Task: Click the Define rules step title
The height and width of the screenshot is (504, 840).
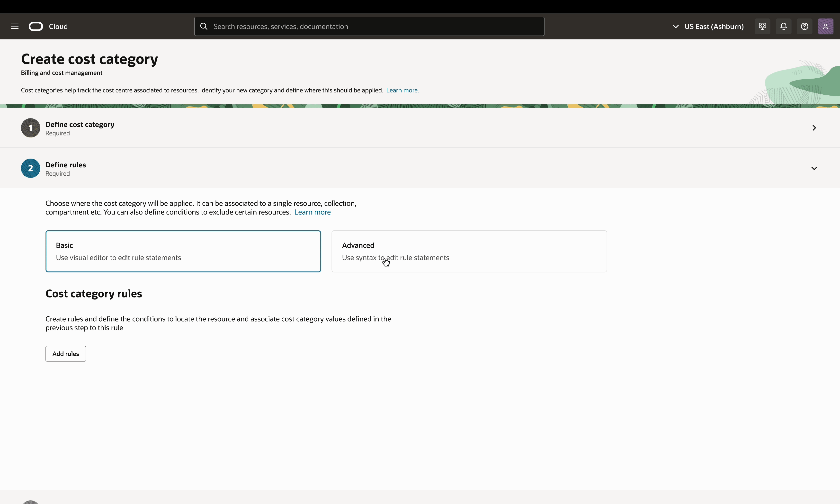Action: point(65,165)
